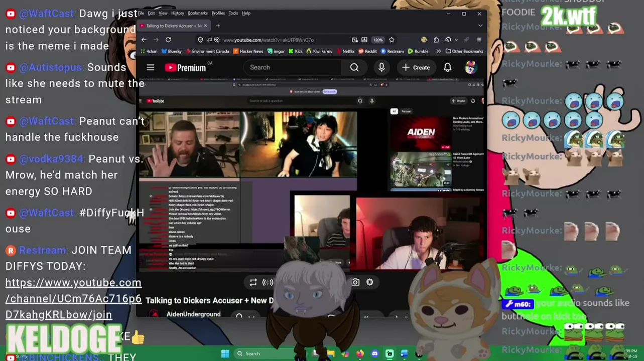
Task: Open Firefox's hamburger application menu
Action: 479,40
